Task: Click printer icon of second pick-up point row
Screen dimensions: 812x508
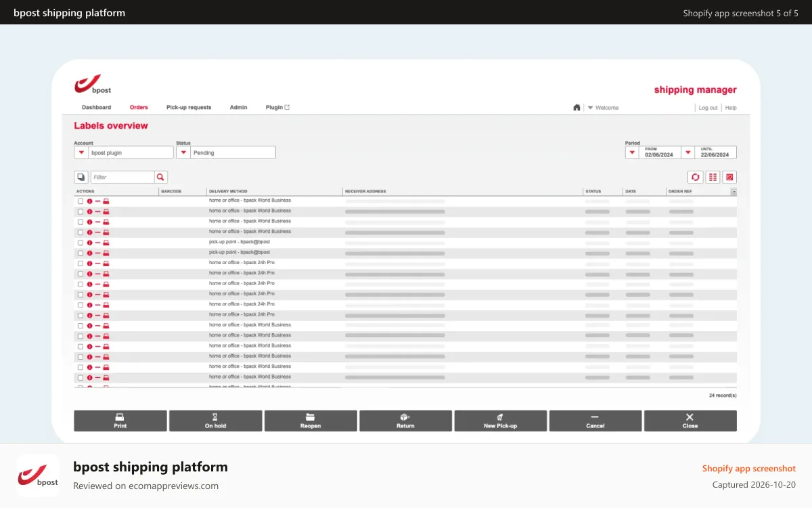Action: click(x=106, y=253)
